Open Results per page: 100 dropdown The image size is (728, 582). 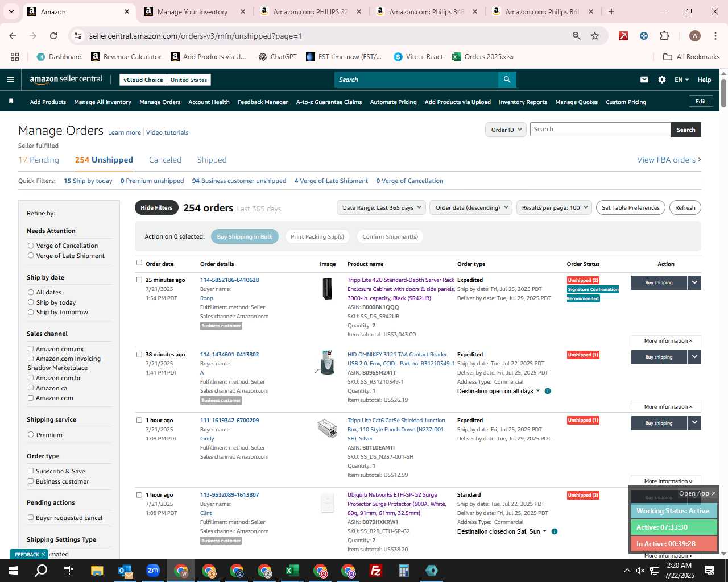pos(554,207)
